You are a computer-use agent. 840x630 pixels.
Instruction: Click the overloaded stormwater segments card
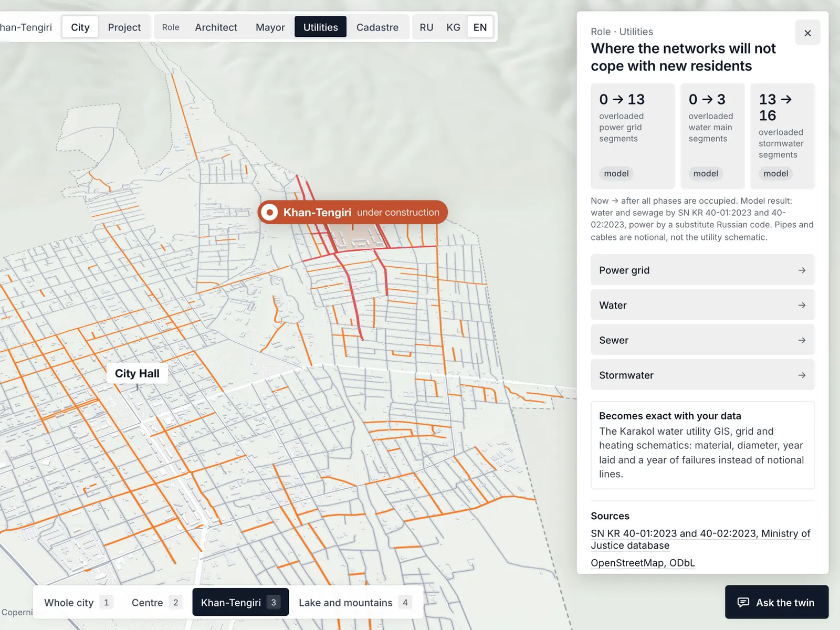pyautogui.click(x=782, y=136)
